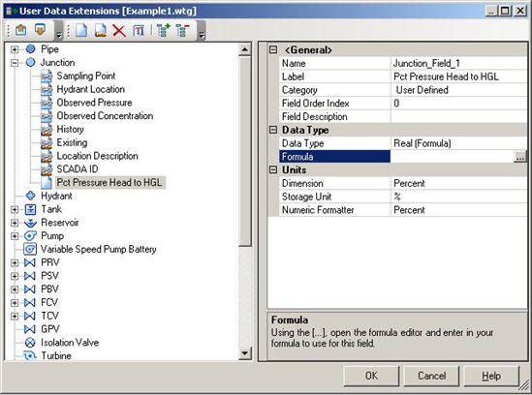Delete field using the red X icon
This screenshot has width=532, height=395.
[119, 31]
